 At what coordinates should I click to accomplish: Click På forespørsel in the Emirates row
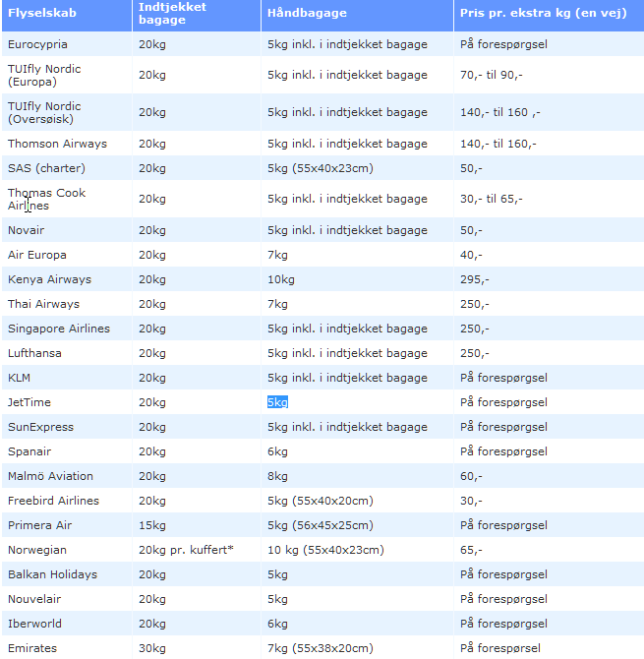499,648
